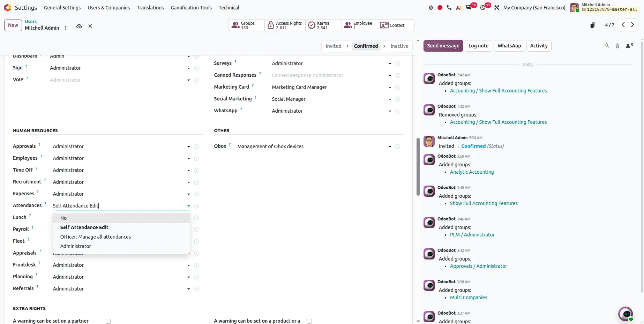
Task: Click the form's vertical scrollbar
Action: (418, 167)
